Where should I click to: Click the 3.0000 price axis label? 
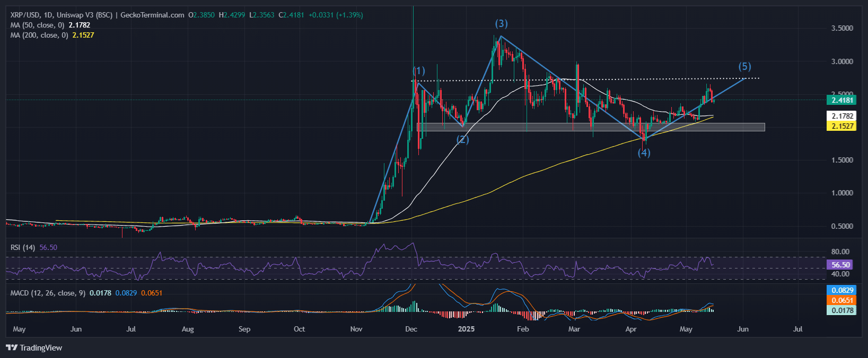pos(842,61)
